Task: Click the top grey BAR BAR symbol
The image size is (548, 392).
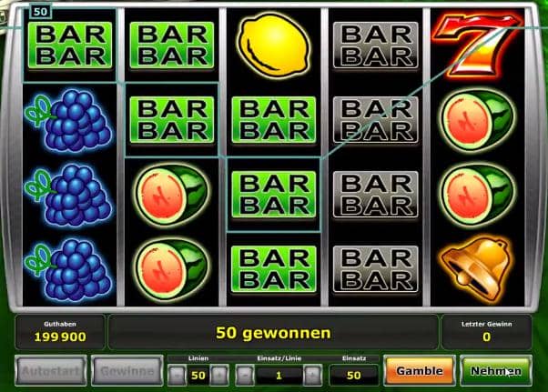Action: point(376,45)
